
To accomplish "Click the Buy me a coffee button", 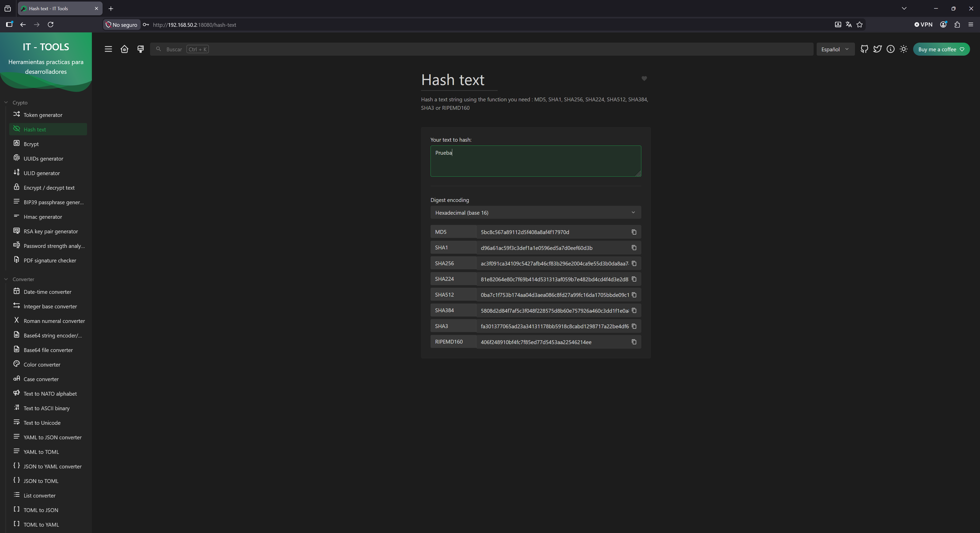I will pyautogui.click(x=941, y=49).
